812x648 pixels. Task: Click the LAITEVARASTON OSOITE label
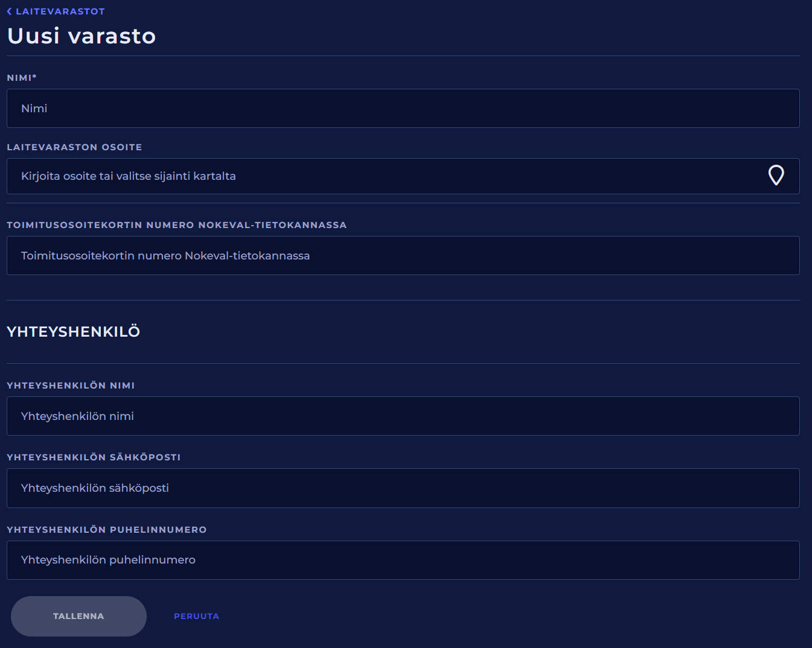[74, 147]
